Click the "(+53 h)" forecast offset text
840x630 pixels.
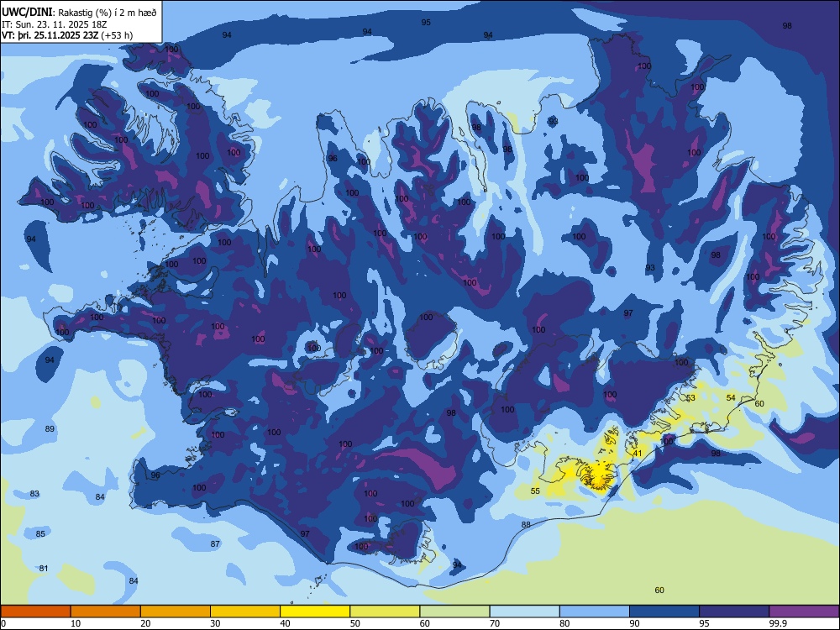pos(118,35)
